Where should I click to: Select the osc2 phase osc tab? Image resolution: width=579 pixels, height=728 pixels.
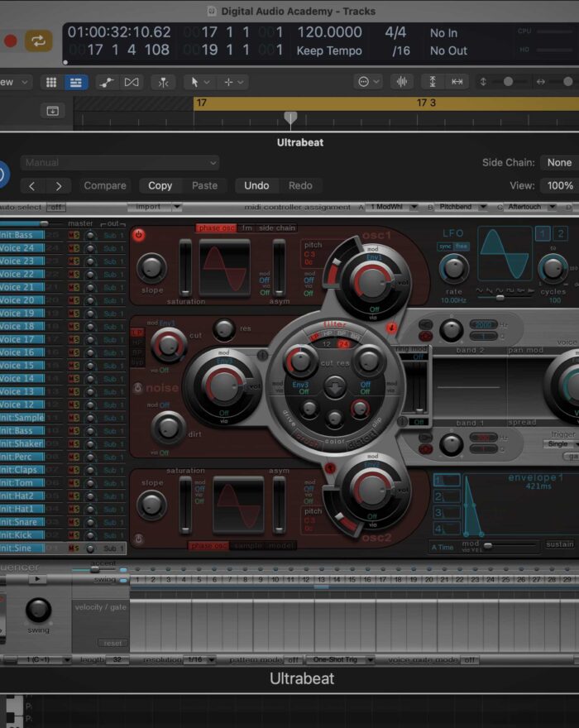coord(208,545)
